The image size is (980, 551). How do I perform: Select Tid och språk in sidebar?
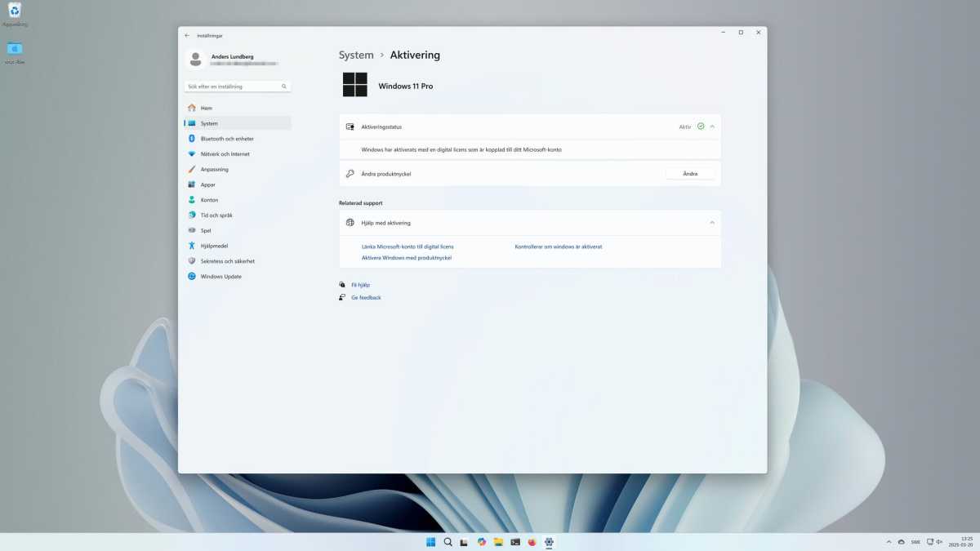coord(216,216)
